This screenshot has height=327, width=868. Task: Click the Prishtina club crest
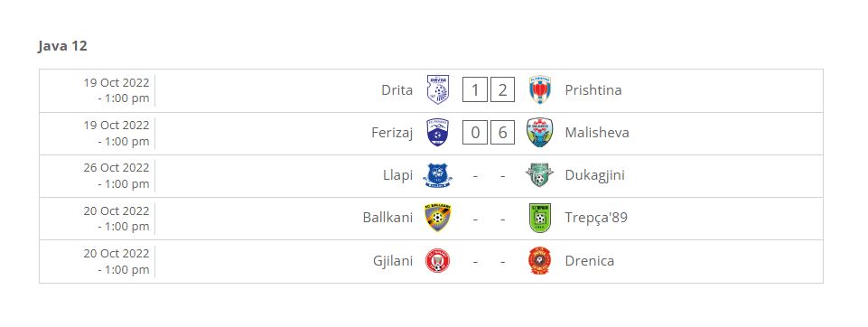tap(540, 89)
